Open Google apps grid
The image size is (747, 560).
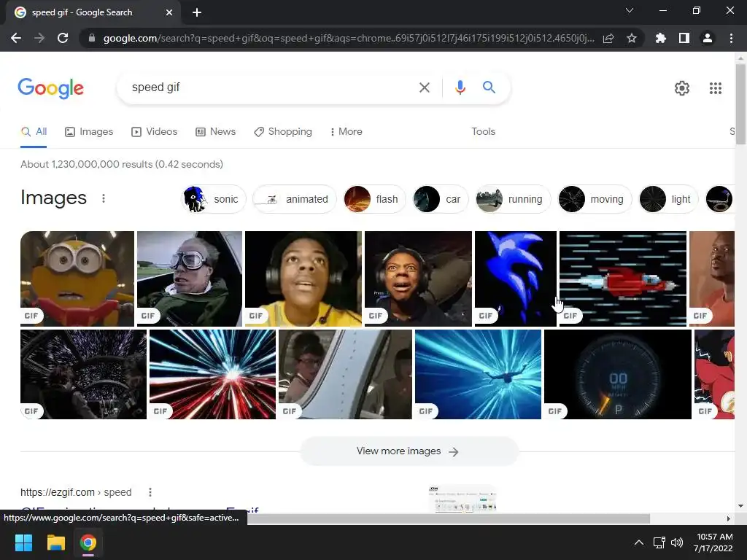(x=715, y=88)
